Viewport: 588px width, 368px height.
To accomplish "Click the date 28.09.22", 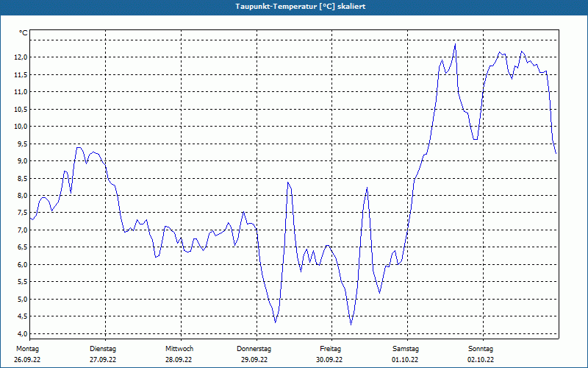I will [x=179, y=360].
